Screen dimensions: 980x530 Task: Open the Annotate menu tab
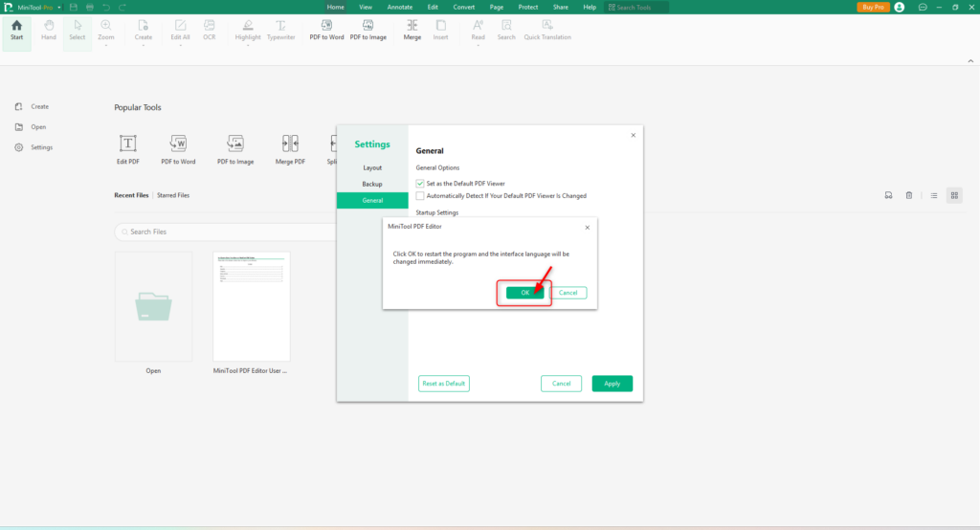tap(400, 7)
